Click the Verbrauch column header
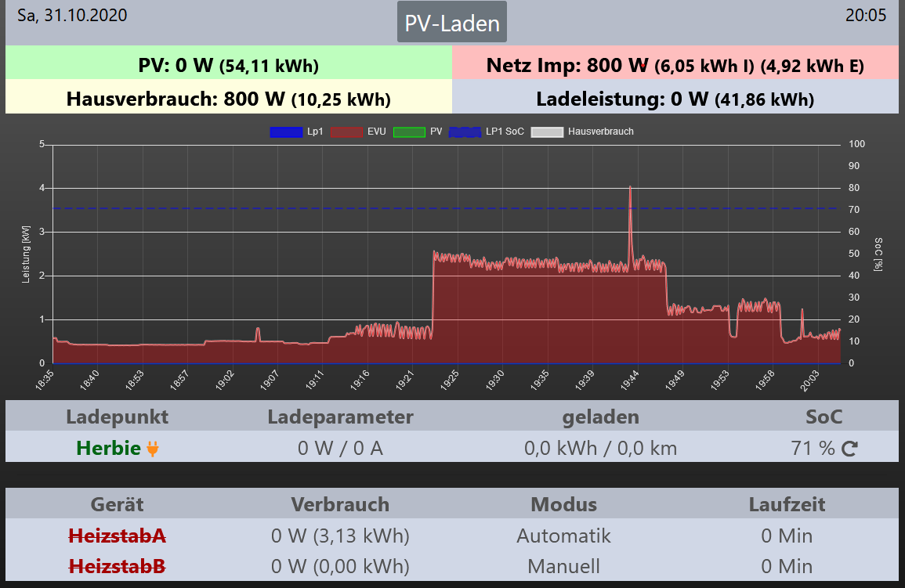This screenshot has height=588, width=905. click(340, 504)
